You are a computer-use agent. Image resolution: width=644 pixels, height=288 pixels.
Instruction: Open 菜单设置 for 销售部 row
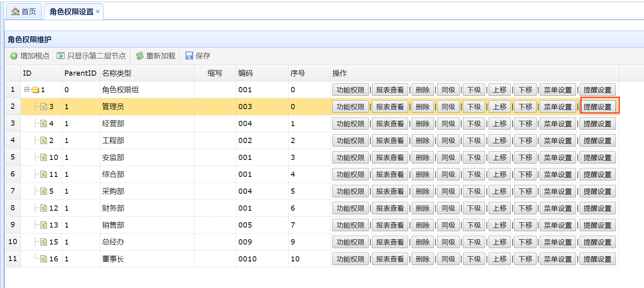click(x=557, y=225)
